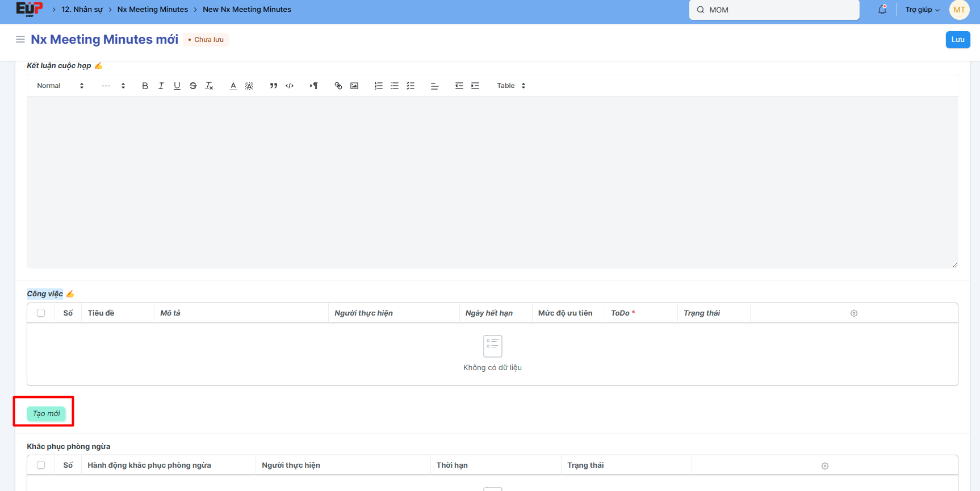Image resolution: width=980 pixels, height=491 pixels.
Task: Open the Normal heading style dropdown
Action: 60,86
